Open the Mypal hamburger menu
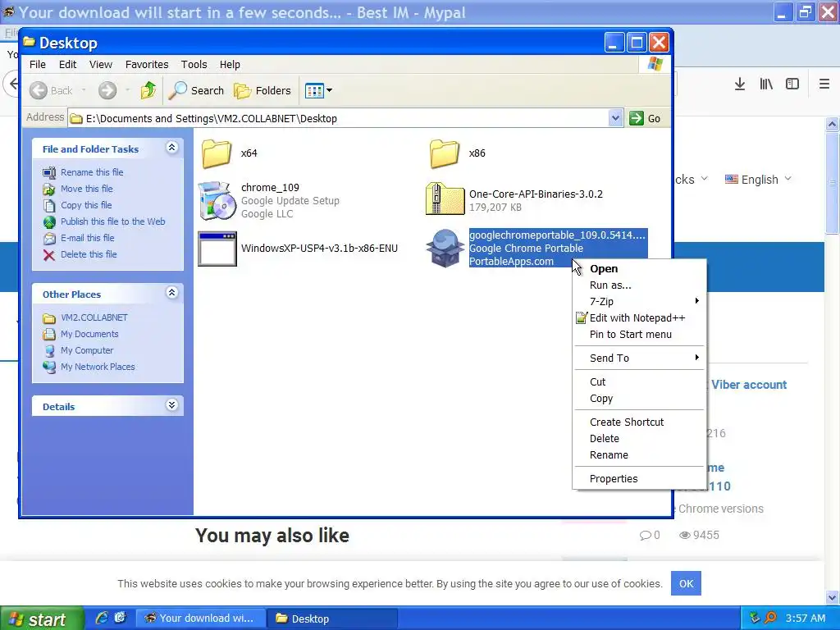The width and height of the screenshot is (840, 630). [824, 84]
